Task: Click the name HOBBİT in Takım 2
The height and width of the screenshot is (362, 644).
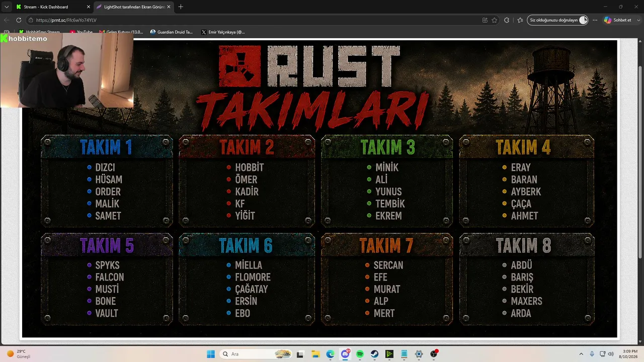Action: coord(249,167)
